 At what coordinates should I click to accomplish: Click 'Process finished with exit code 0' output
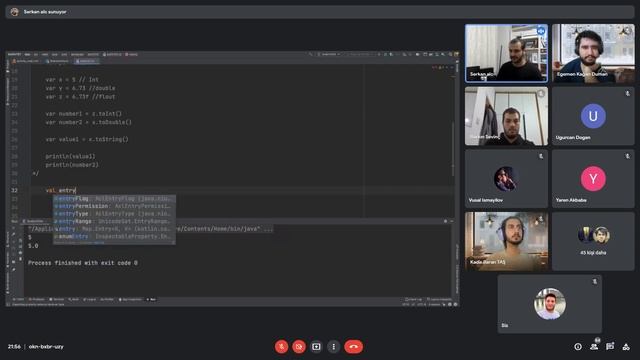(x=83, y=263)
